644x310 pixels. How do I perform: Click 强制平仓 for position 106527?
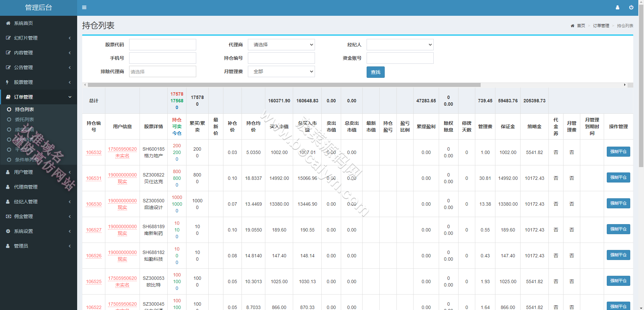(618, 229)
